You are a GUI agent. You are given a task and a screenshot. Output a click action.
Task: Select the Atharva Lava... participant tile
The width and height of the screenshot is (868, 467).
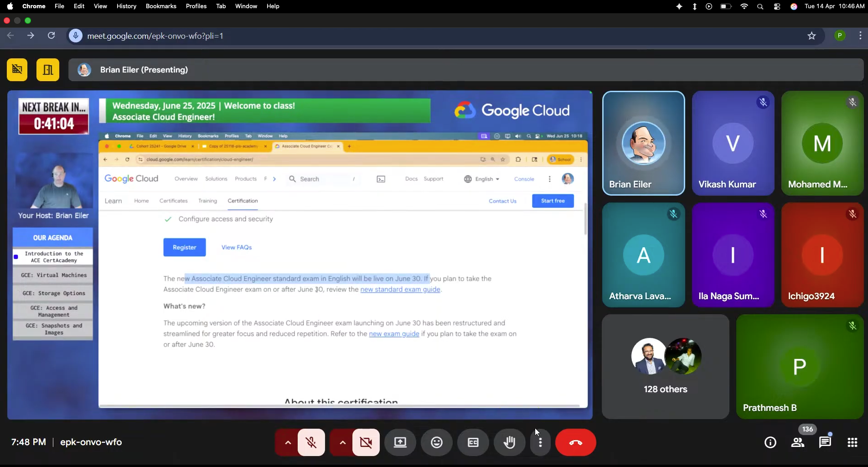click(644, 255)
